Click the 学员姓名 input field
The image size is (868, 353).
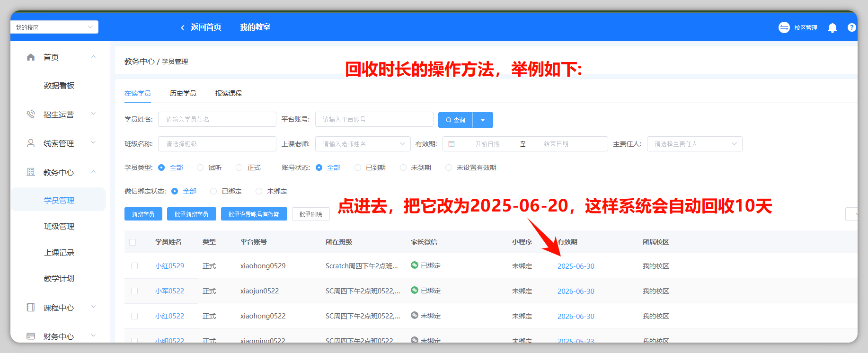click(x=217, y=119)
